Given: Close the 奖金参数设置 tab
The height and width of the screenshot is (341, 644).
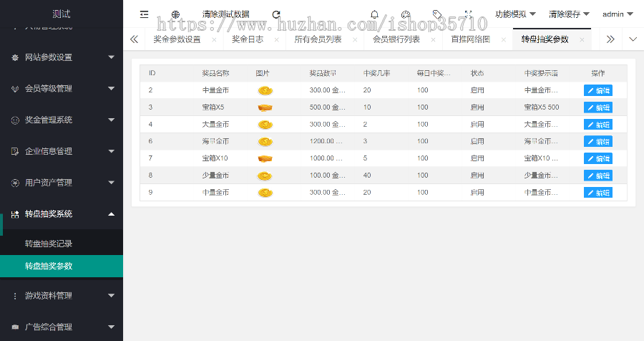Looking at the screenshot, I should coord(214,39).
